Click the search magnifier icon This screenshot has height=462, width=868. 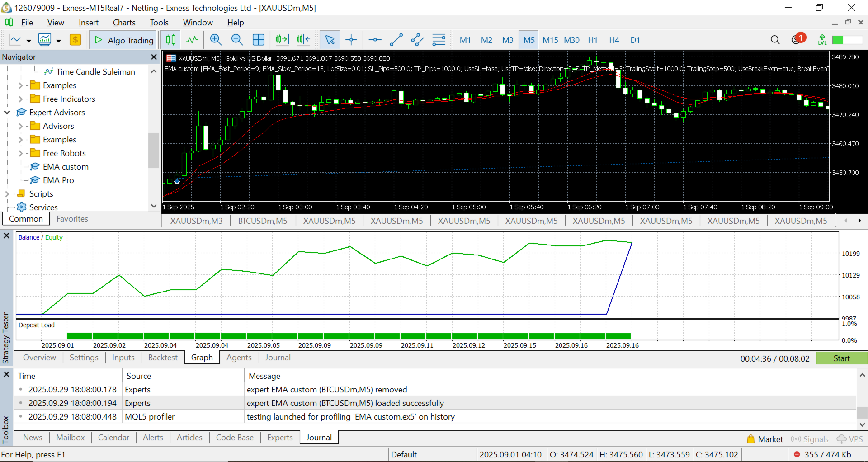(x=775, y=40)
